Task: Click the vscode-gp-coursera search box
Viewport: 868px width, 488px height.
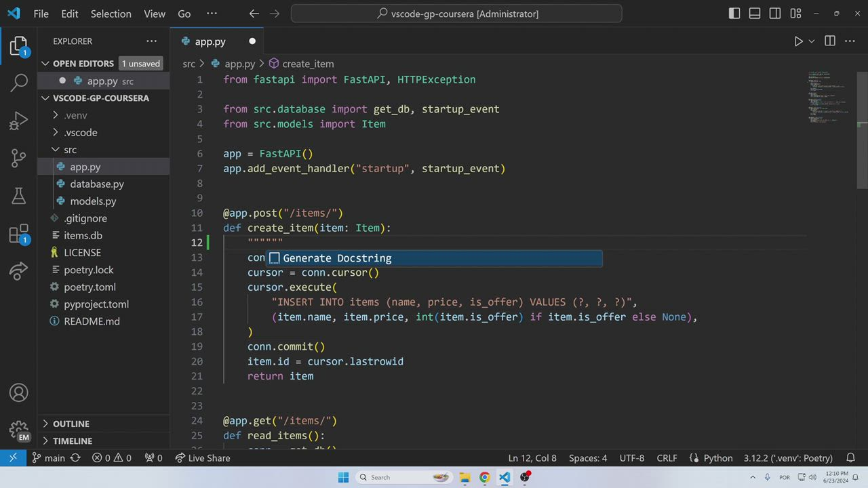Action: 456,14
